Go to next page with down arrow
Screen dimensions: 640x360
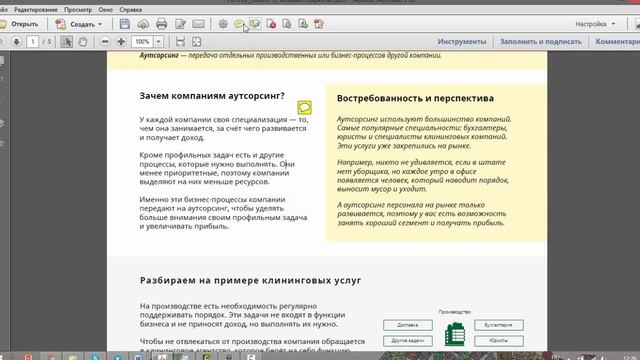point(16,42)
